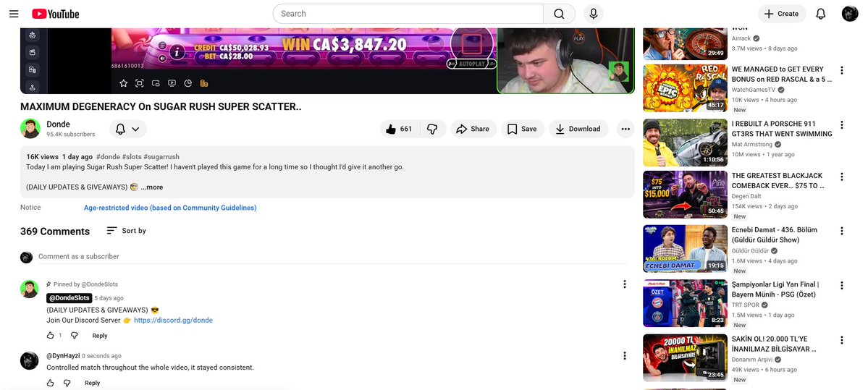868x390 pixels.
Task: Open WE MANAGED to GET EVERY BONUS title
Action: tap(782, 74)
